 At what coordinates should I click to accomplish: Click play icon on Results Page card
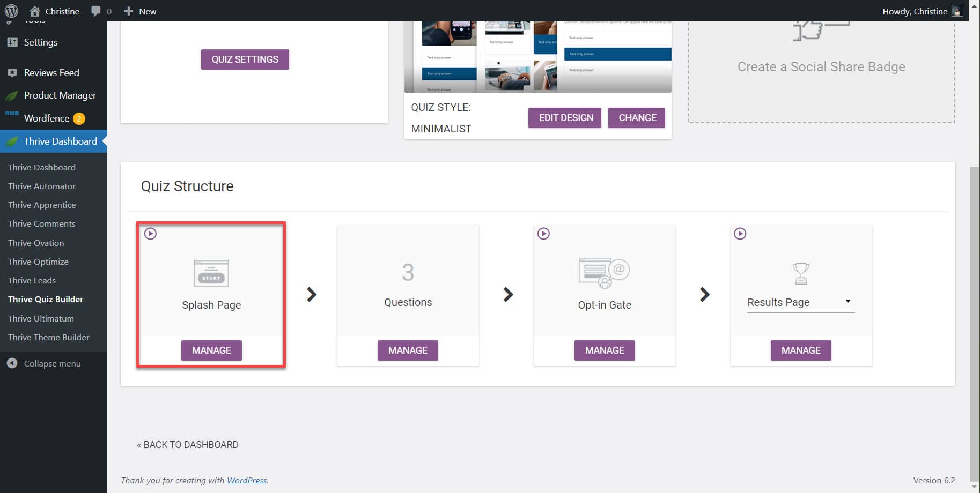click(740, 234)
